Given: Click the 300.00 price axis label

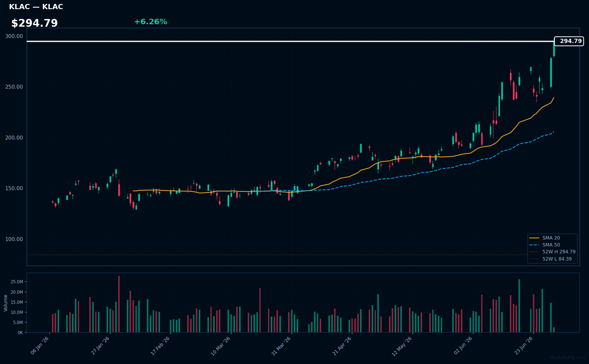Looking at the screenshot, I should point(14,36).
